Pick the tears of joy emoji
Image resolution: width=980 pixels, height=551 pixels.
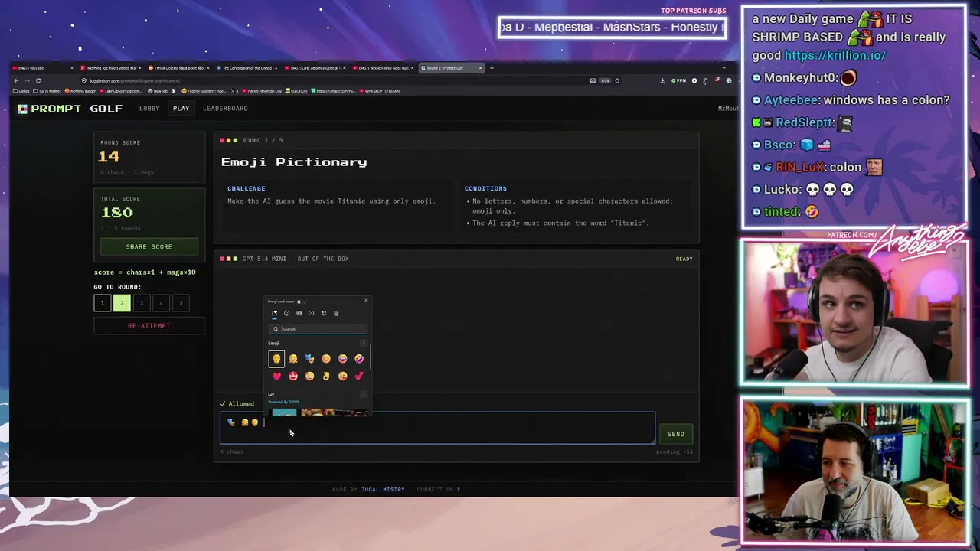pyautogui.click(x=342, y=359)
